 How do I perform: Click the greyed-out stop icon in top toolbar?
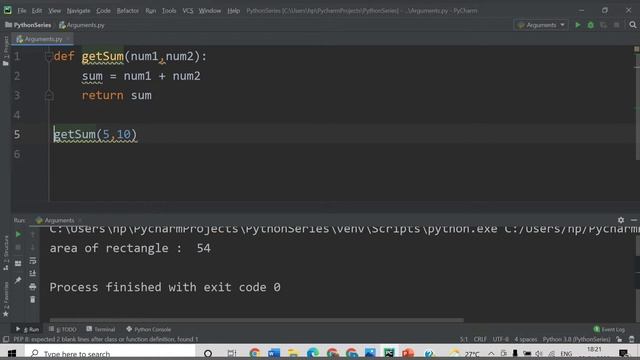pyautogui.click(x=616, y=25)
